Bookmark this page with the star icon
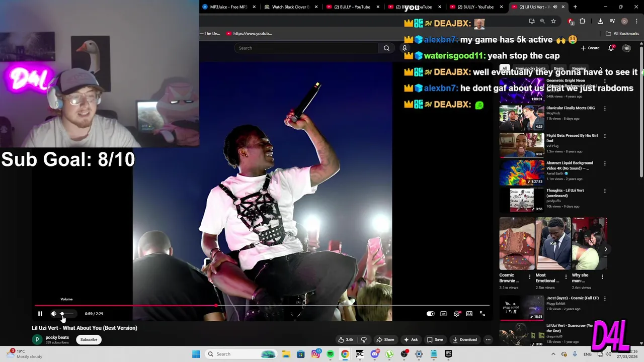This screenshot has width=644, height=362. (553, 21)
